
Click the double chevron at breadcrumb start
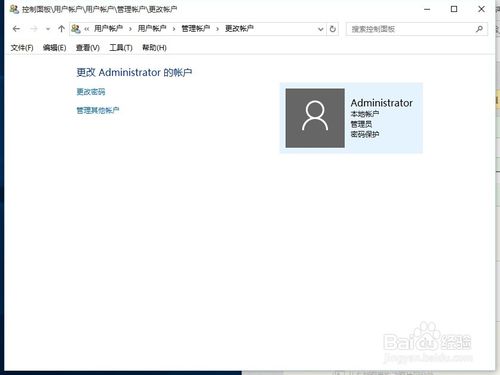87,29
